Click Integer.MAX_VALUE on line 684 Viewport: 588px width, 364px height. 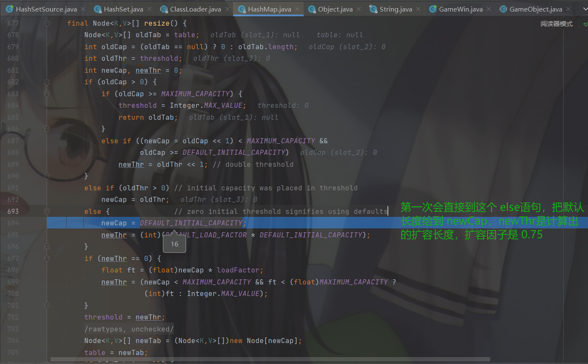[x=206, y=105]
